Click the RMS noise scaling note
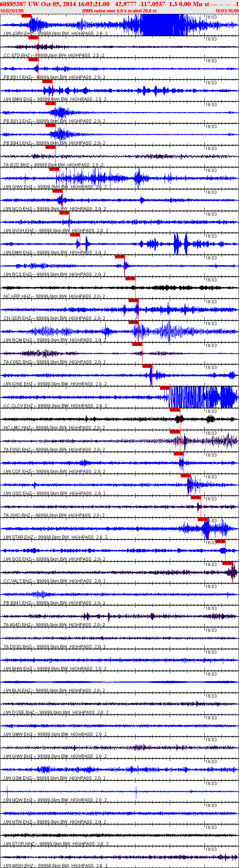 point(119,11)
